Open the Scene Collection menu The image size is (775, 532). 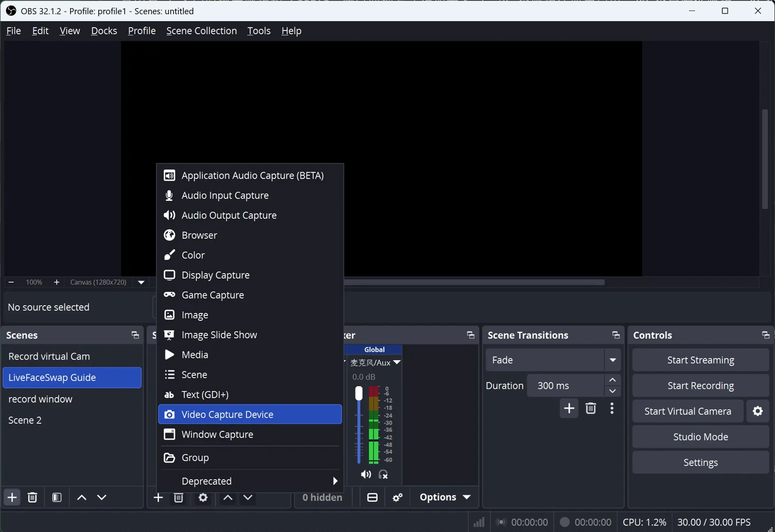click(201, 31)
